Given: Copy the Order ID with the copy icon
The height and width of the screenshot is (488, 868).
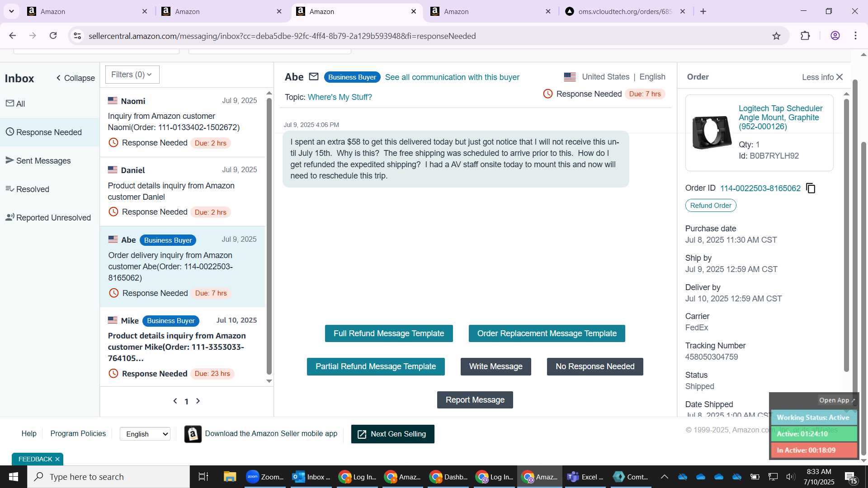Looking at the screenshot, I should click(x=811, y=188).
